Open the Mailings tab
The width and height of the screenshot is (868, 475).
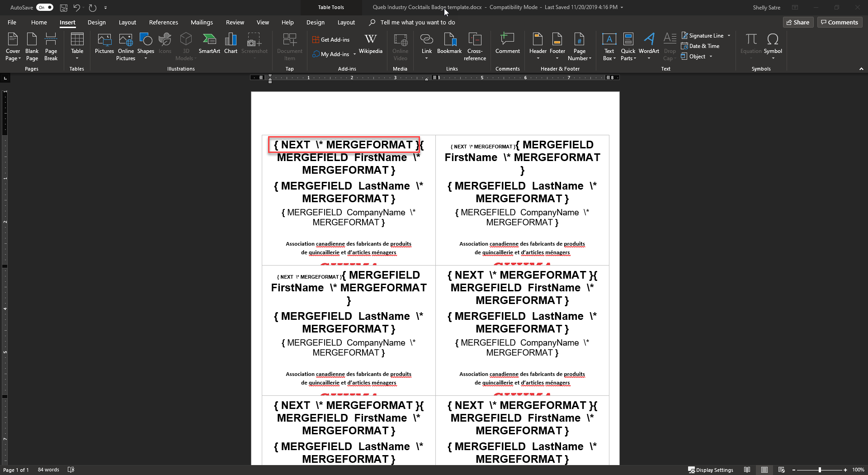coord(202,22)
